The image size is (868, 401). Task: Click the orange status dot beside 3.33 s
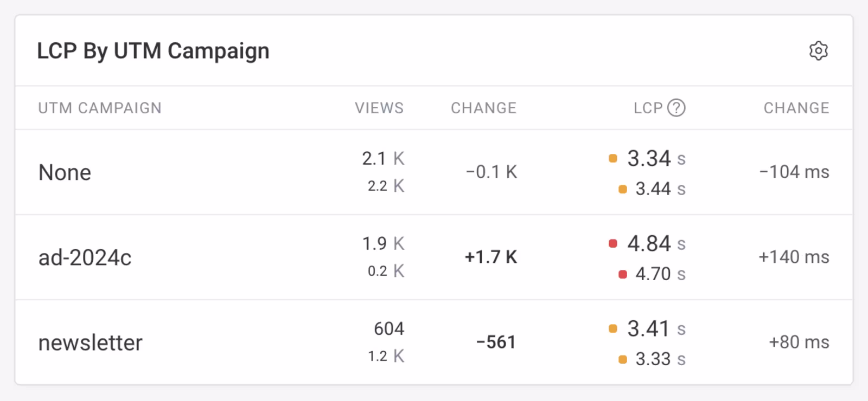click(x=623, y=360)
